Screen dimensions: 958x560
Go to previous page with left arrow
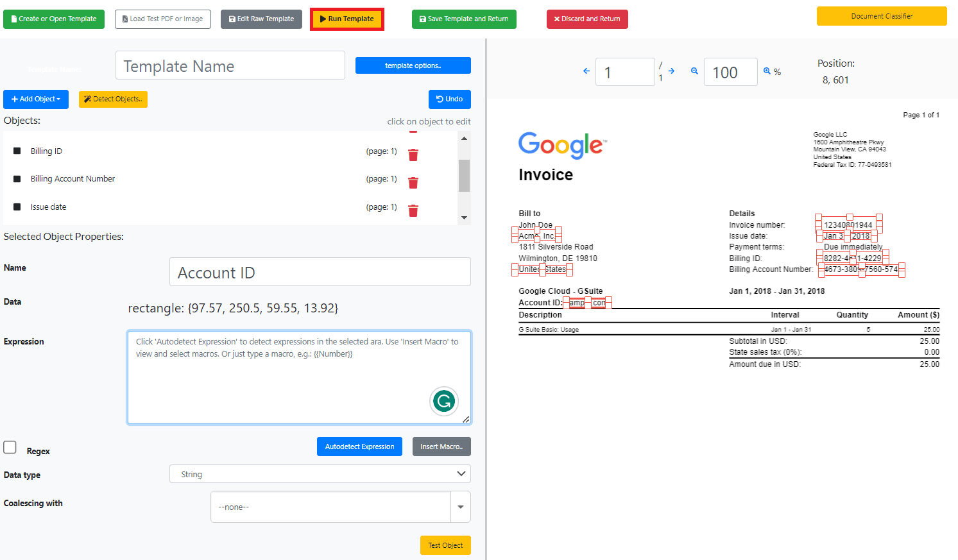coord(586,71)
